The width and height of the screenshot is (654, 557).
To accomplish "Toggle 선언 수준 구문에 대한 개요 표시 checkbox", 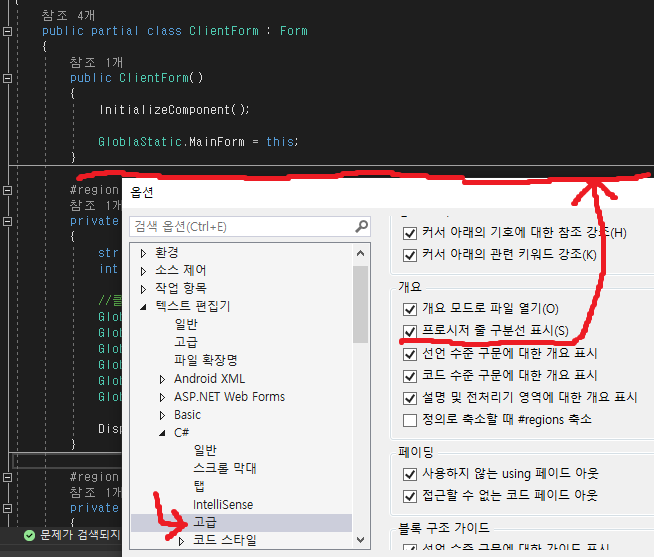I will 410,354.
